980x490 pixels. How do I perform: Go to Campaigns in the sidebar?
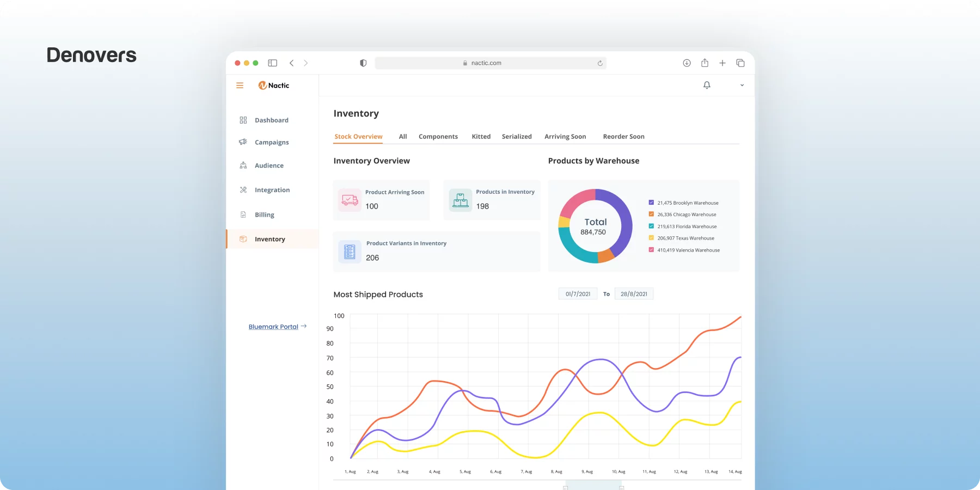pyautogui.click(x=272, y=142)
